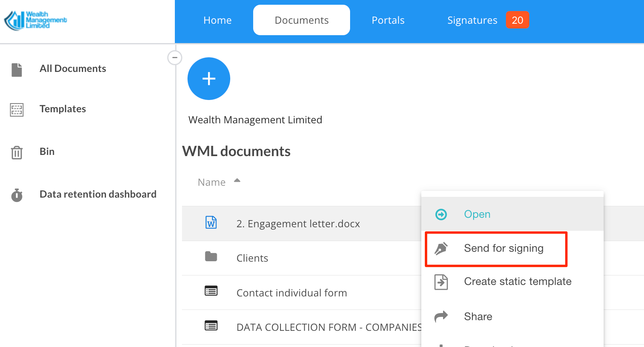Click the Contact individual form icon
The height and width of the screenshot is (347, 644).
(211, 291)
